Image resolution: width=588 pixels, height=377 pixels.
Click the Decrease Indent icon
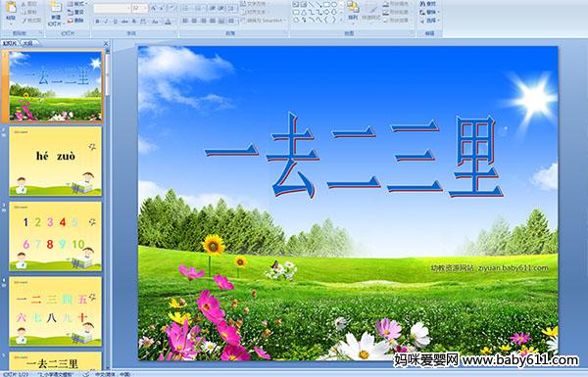point(213,8)
